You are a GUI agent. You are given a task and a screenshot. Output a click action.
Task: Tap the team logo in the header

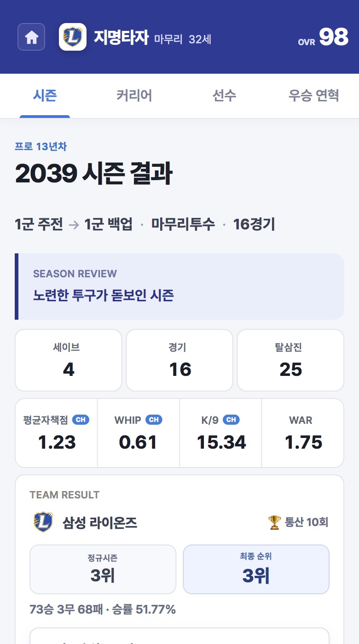[73, 37]
